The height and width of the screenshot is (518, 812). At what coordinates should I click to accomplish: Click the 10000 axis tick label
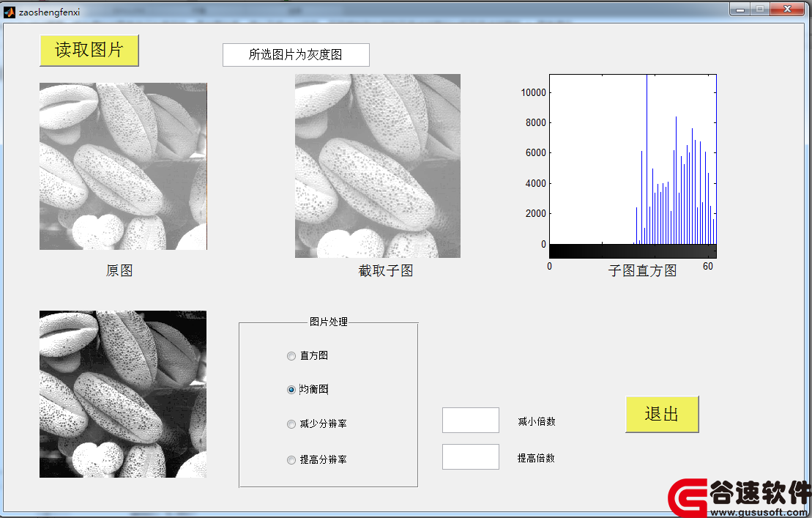click(x=533, y=93)
